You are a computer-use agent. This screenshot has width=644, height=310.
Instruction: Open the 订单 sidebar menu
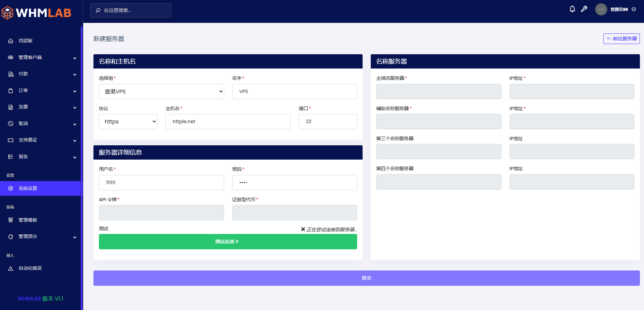(x=40, y=90)
